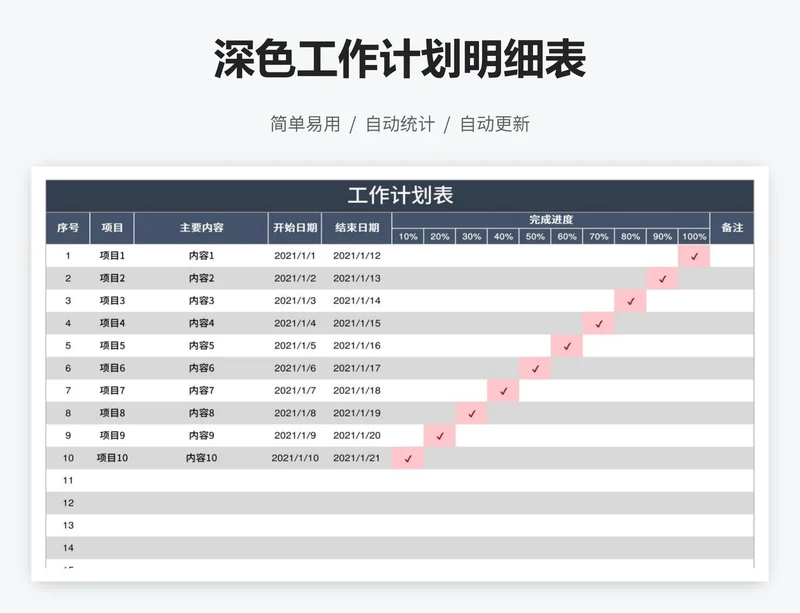Select end date 2021/1/17
Screen dimensions: 800x613
tap(357, 368)
